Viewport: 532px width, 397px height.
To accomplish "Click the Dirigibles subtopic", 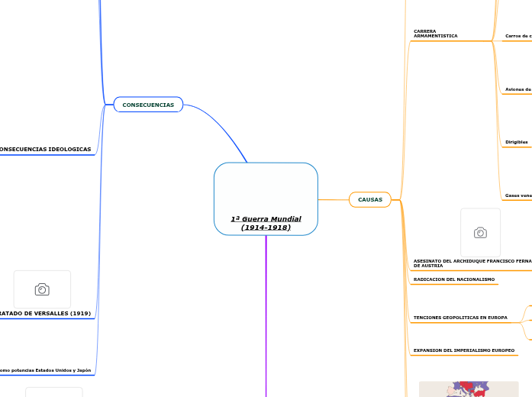I will [x=517, y=142].
